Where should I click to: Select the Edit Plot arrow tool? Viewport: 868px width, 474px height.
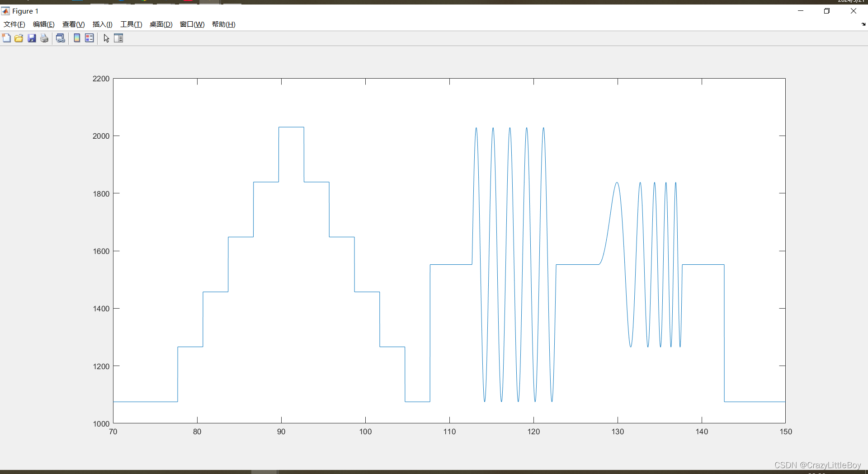tap(106, 38)
